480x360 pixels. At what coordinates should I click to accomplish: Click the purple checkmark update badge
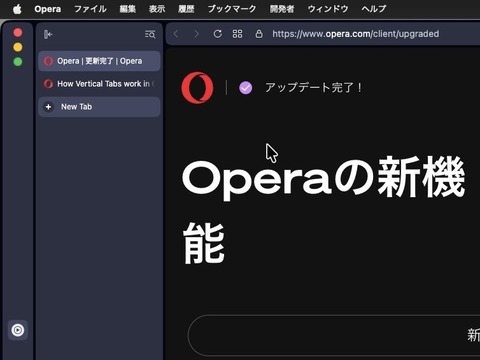[246, 88]
